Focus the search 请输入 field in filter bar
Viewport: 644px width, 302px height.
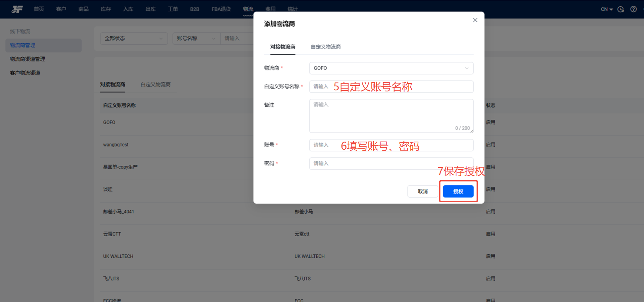click(237, 38)
